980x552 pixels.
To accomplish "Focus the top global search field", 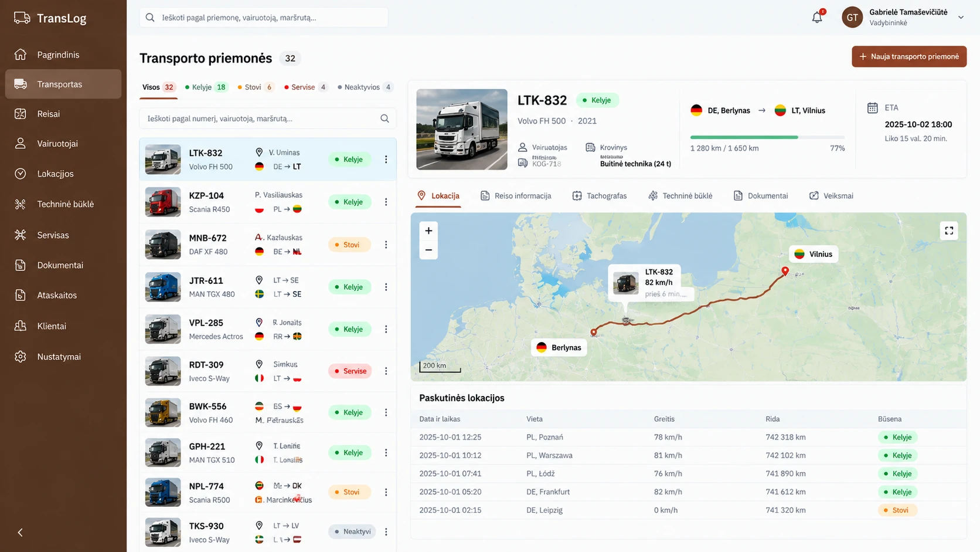I will [x=264, y=18].
